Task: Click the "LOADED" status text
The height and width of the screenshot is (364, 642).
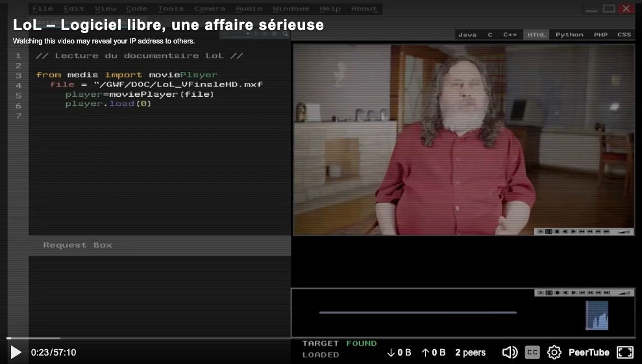Action: click(x=321, y=354)
